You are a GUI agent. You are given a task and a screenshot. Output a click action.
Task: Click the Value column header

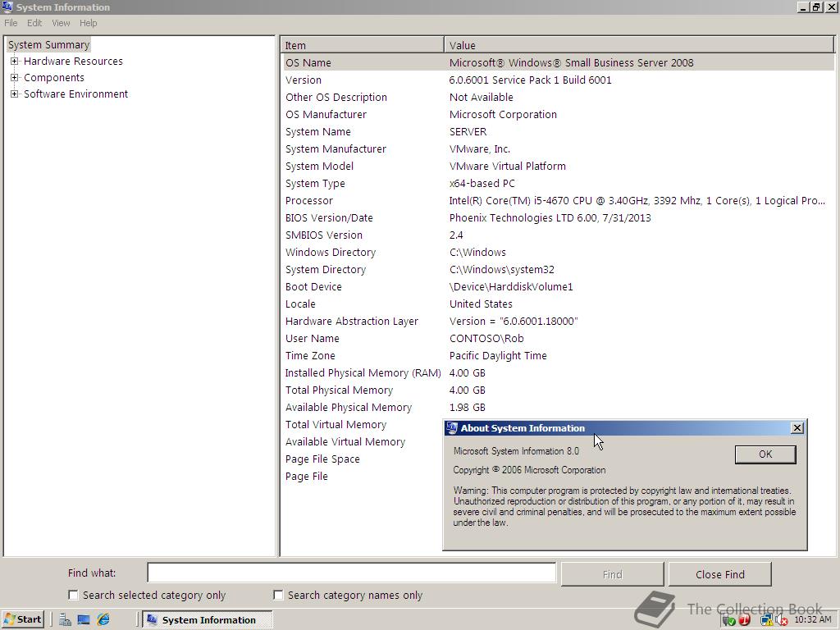tap(639, 46)
